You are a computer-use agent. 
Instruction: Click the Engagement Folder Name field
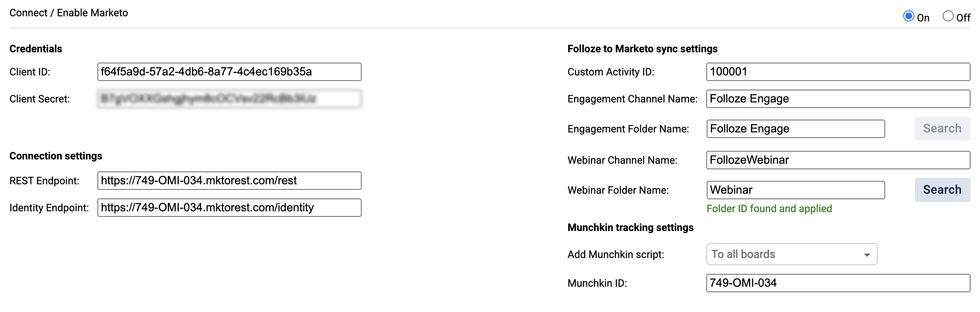[795, 129]
